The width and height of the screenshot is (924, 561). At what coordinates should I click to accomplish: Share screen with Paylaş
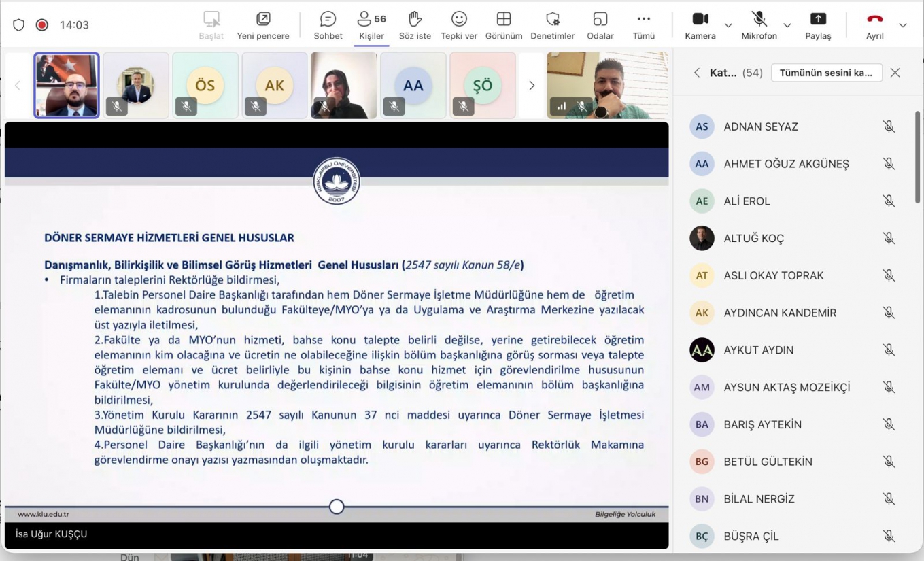coord(818,25)
